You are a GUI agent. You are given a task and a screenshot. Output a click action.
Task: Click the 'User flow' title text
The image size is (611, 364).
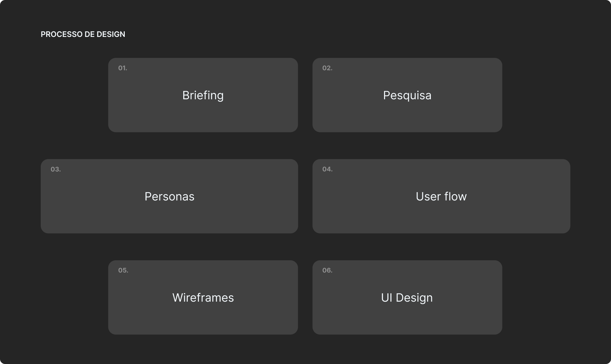441,197
